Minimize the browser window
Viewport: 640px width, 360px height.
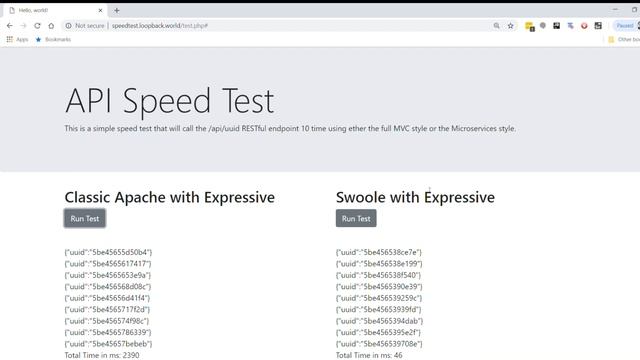(615, 9)
